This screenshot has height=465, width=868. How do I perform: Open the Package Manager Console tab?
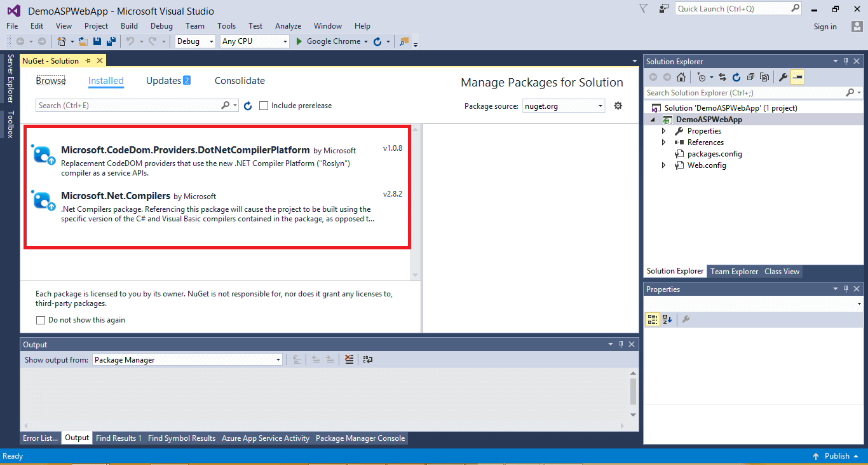click(360, 438)
